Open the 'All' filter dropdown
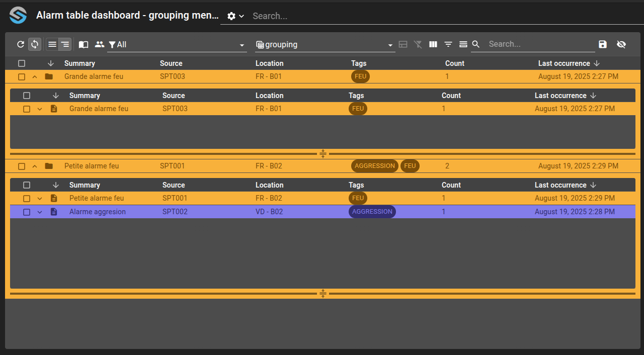This screenshot has height=355, width=644. pyautogui.click(x=177, y=45)
